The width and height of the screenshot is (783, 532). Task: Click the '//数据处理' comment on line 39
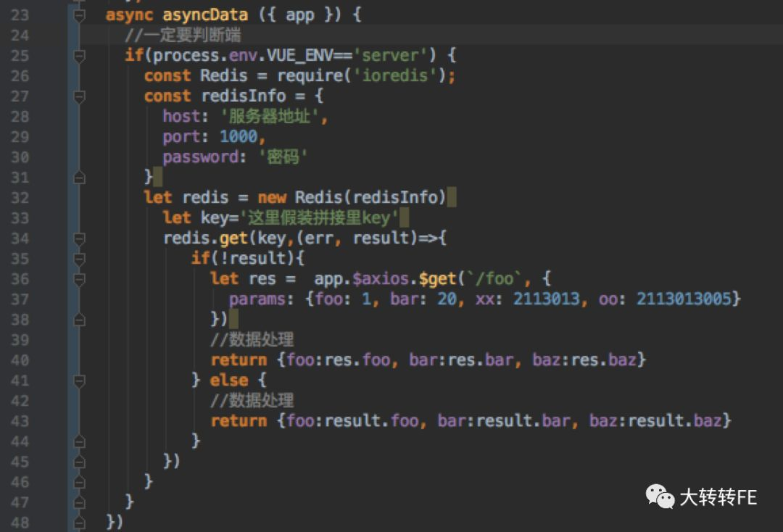[x=252, y=340]
